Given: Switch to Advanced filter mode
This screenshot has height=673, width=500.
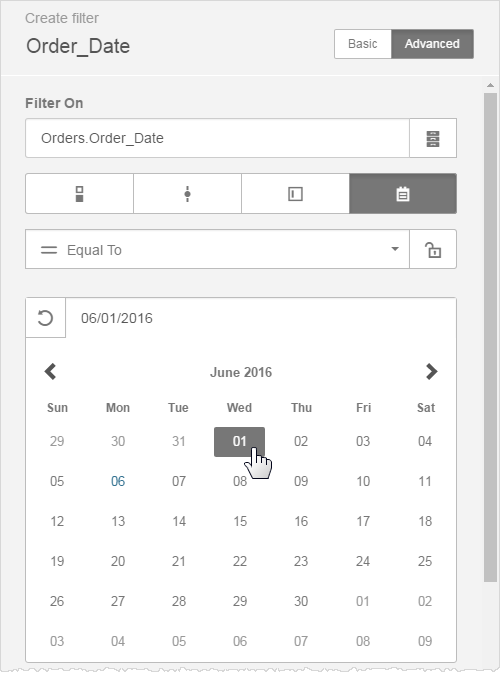Looking at the screenshot, I should 432,44.
